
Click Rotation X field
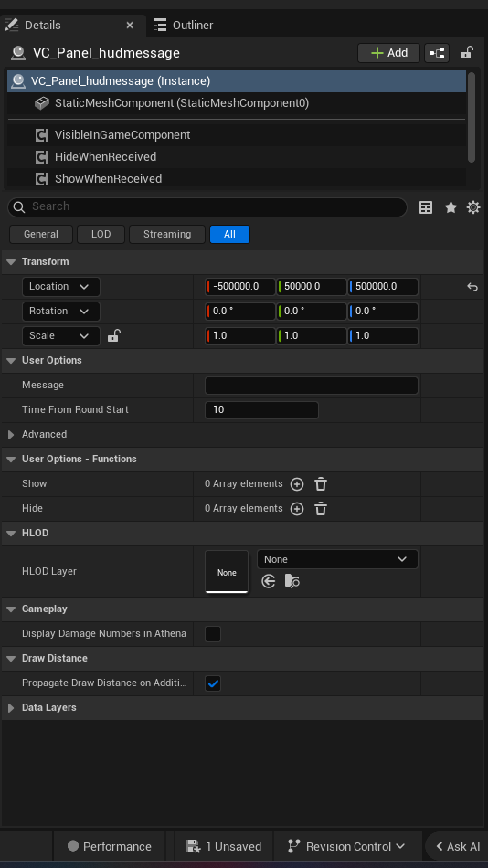click(240, 311)
